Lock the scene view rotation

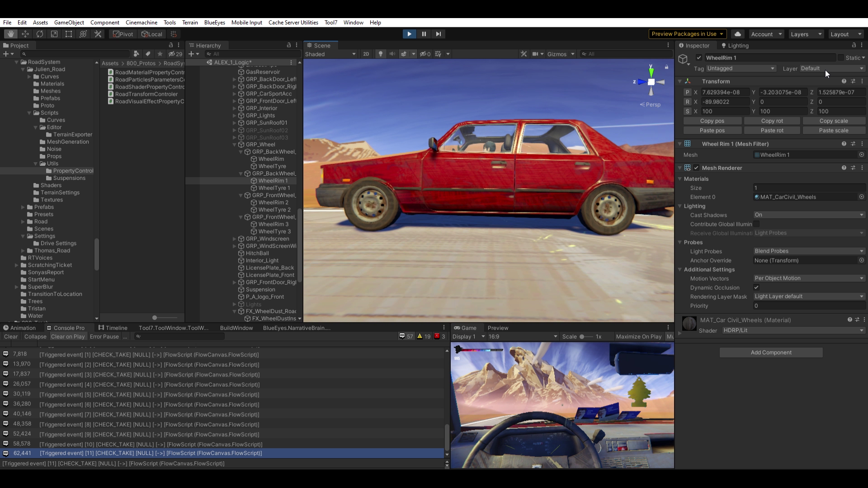(666, 67)
